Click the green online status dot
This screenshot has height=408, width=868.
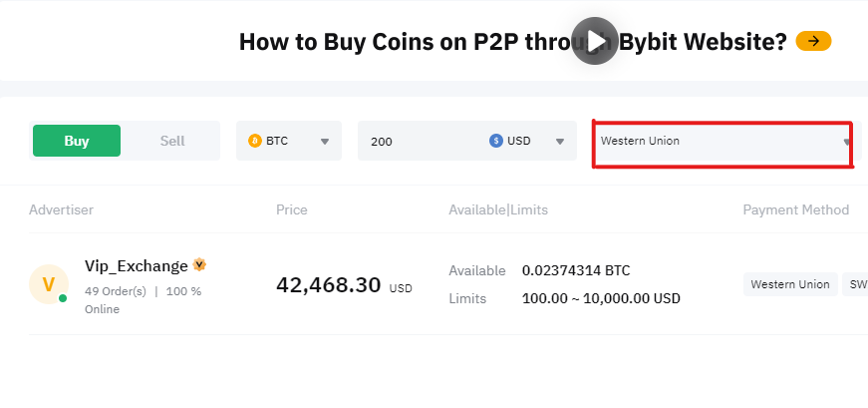pyautogui.click(x=63, y=298)
